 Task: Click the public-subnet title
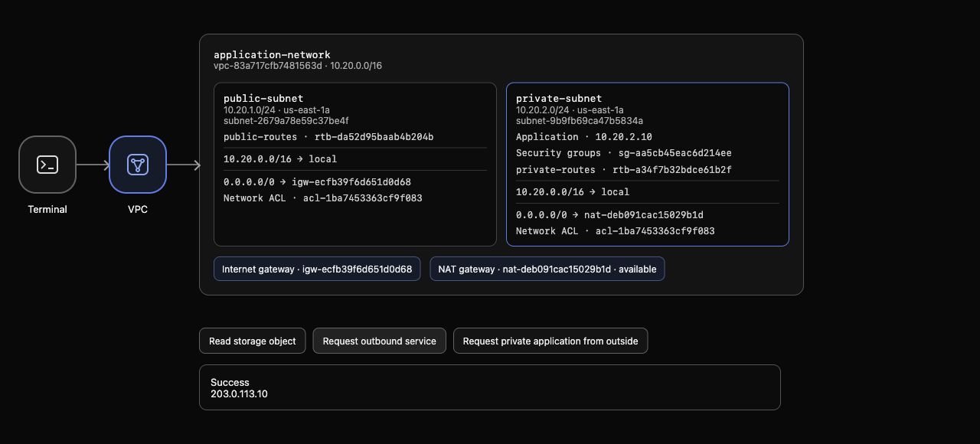pos(263,98)
